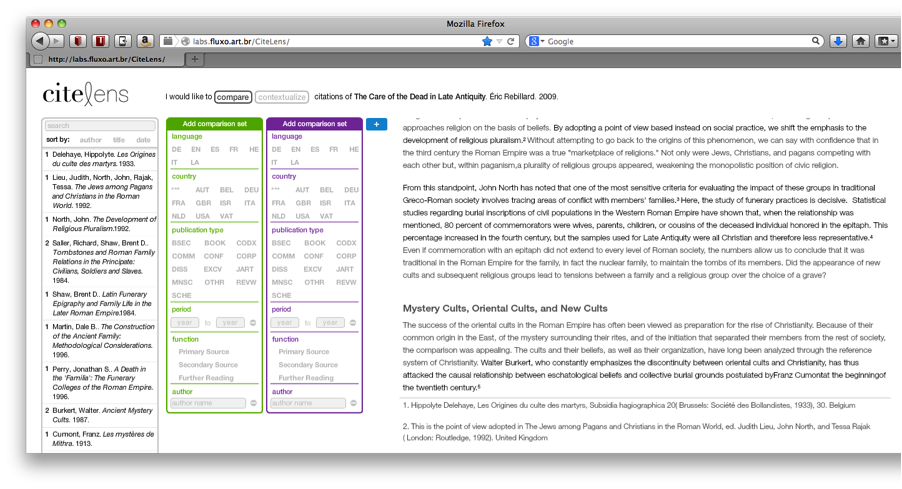Toggle country ISR in the green set
Image resolution: width=902 pixels, height=489 pixels.
226,203
